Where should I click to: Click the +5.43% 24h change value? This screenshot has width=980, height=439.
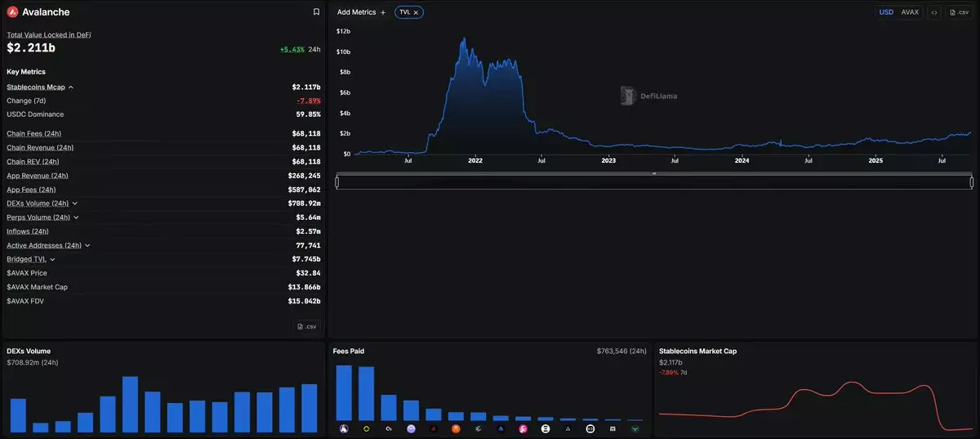pyautogui.click(x=292, y=50)
